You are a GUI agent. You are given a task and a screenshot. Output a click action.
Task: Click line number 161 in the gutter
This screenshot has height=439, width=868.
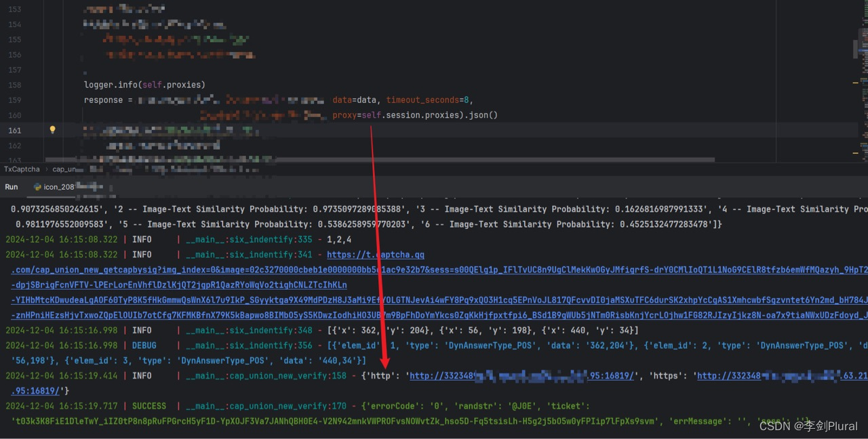click(x=14, y=130)
